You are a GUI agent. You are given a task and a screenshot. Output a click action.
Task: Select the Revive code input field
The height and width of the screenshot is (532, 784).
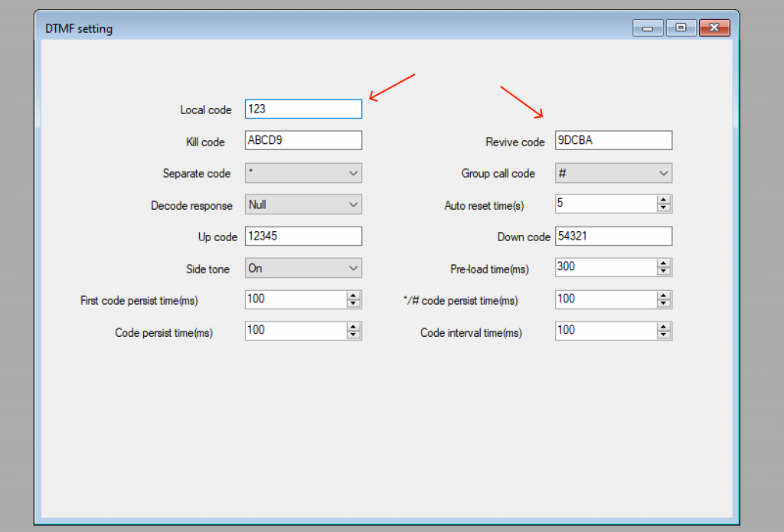pos(612,141)
